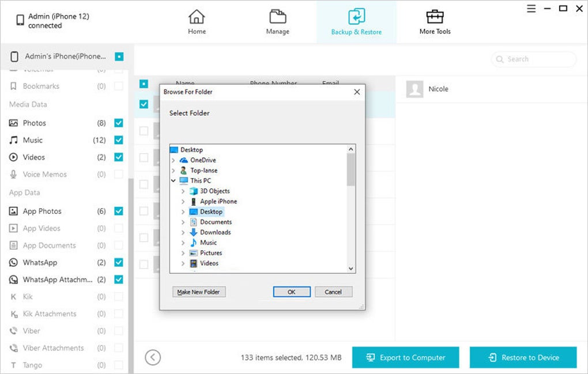
Task: Click Restore to Device button
Action: point(523,357)
